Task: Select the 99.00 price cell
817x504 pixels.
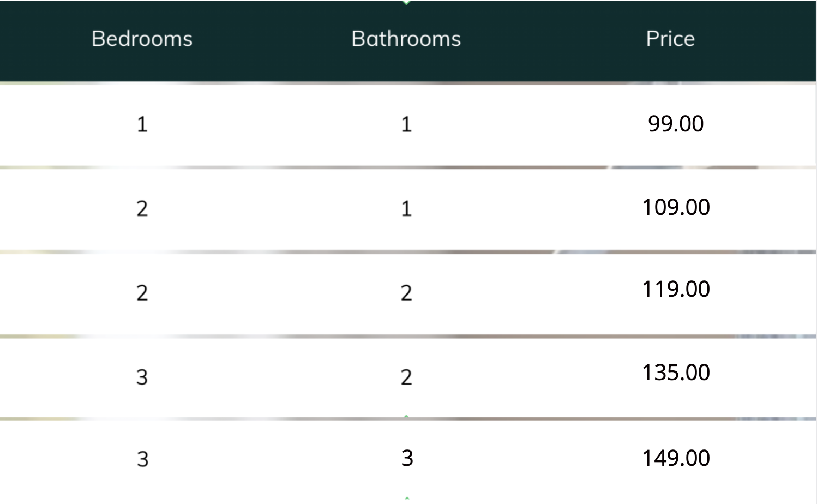Action: tap(676, 124)
